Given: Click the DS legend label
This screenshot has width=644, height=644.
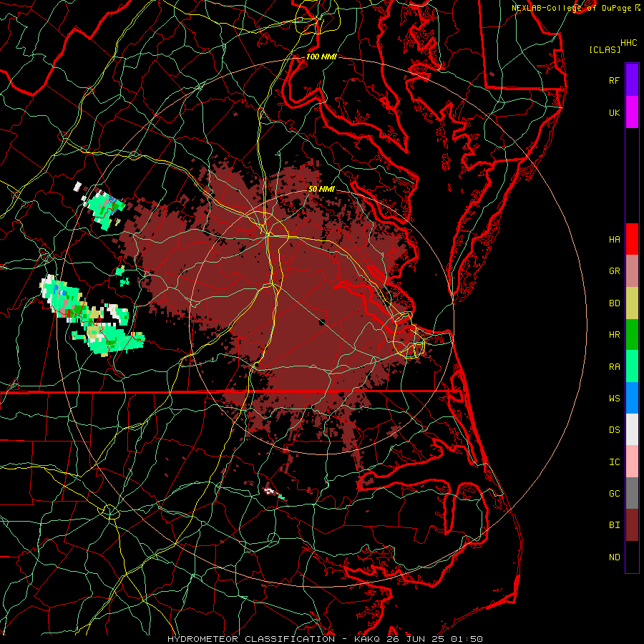Looking at the screenshot, I should [x=614, y=430].
